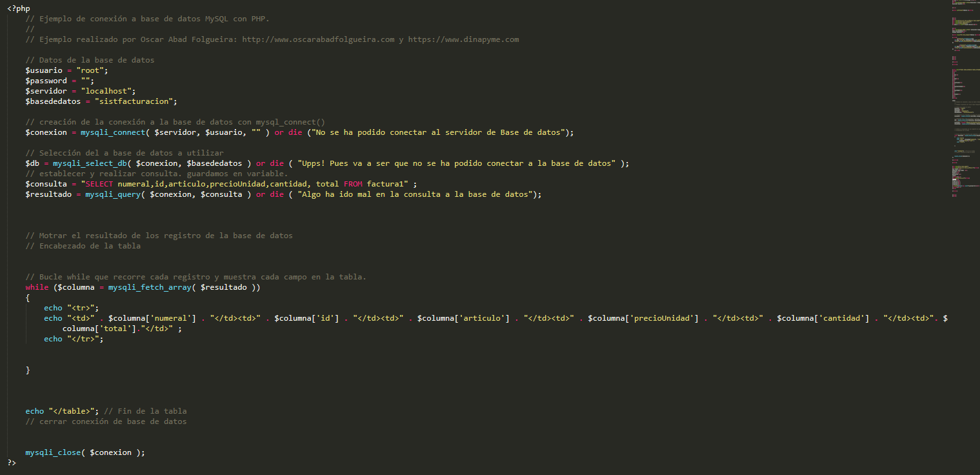Click the comment 'Selección del a base de datos a utilizar'
This screenshot has width=980, height=475.
click(x=125, y=153)
